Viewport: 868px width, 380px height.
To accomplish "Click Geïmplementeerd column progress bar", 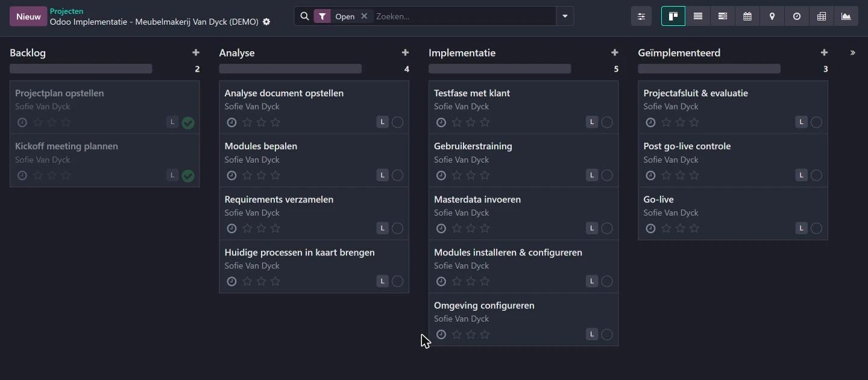I will (x=709, y=69).
